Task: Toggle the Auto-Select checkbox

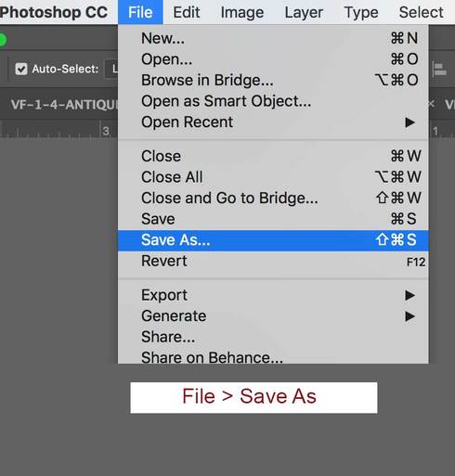Action: pyautogui.click(x=21, y=69)
